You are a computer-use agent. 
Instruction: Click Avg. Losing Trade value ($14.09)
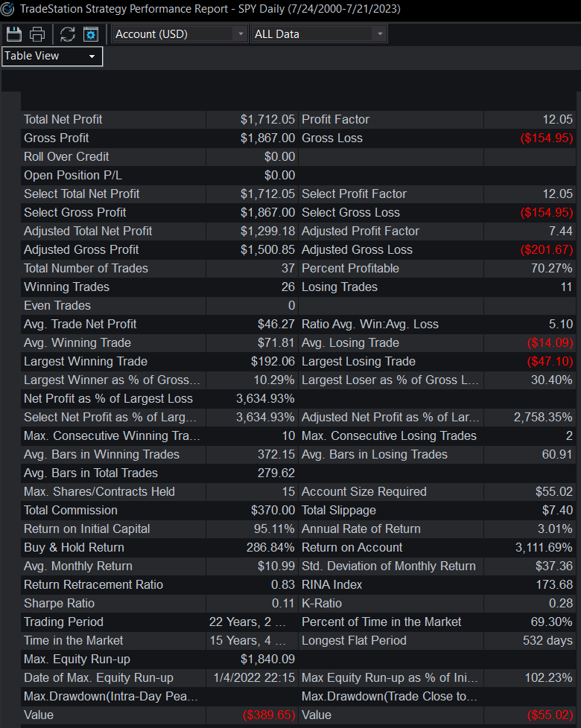(x=550, y=342)
